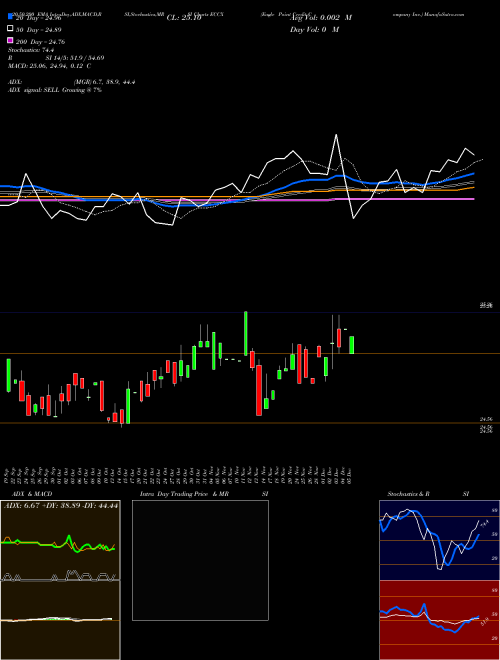Click the ADX: 6.67 +DY: 38.89 -DY: 44.44 header

coord(61,505)
